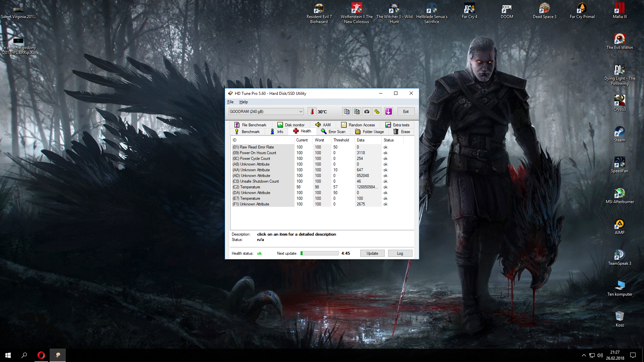Select the Mafia III desktop icon

pos(620,11)
